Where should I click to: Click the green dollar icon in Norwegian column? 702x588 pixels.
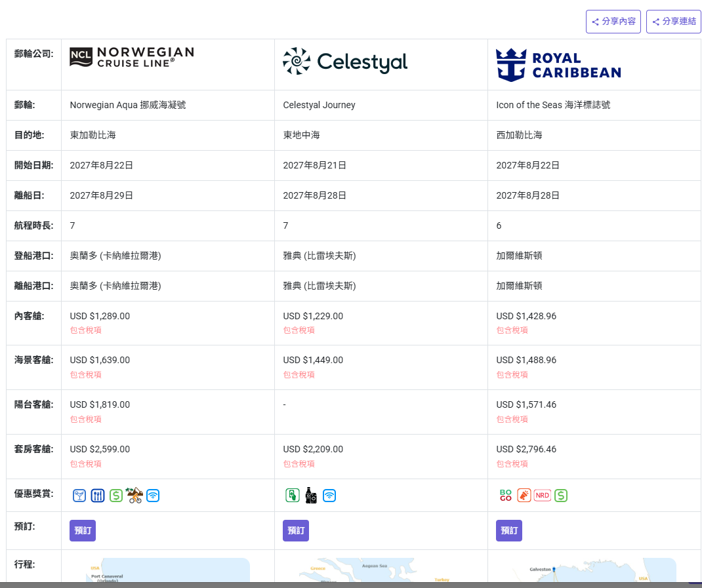(x=116, y=496)
